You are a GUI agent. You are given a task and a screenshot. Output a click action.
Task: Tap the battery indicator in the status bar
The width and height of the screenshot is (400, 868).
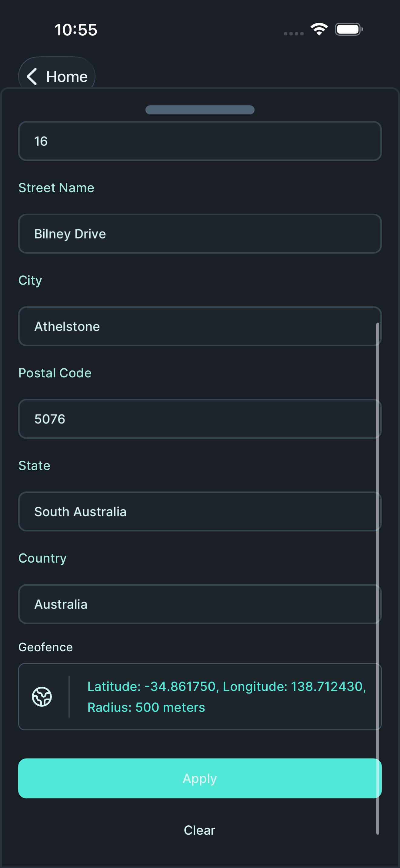[x=348, y=29]
